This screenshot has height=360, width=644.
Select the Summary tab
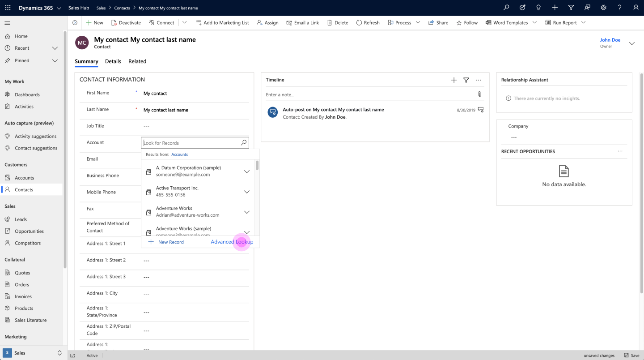coord(86,61)
